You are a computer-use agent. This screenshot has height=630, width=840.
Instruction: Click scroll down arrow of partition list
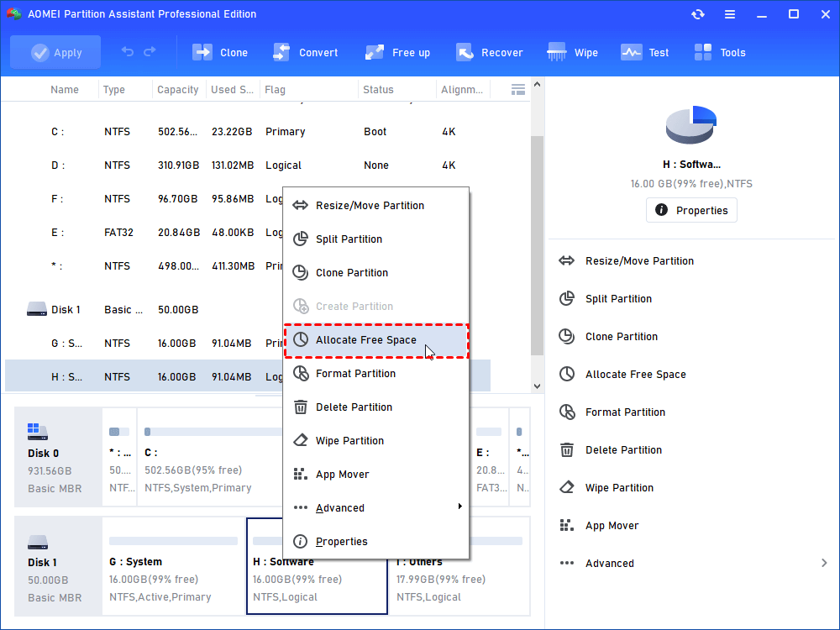tap(537, 386)
